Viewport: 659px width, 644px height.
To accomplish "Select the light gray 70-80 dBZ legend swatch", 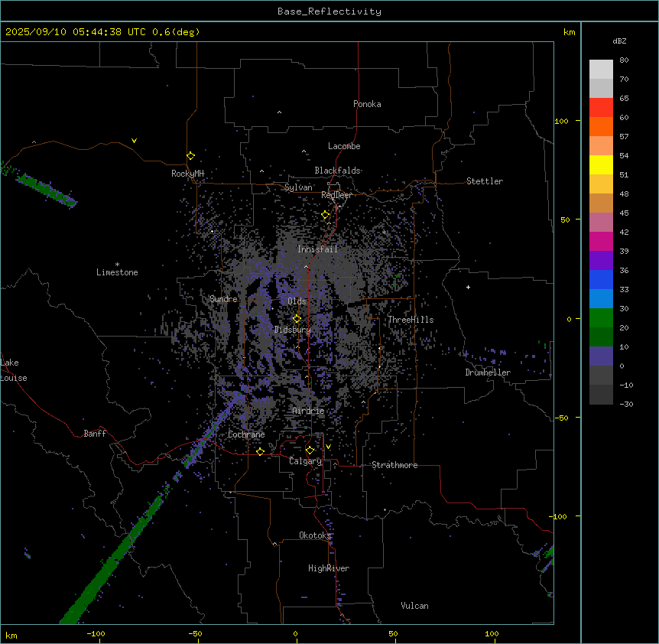I will (601, 69).
